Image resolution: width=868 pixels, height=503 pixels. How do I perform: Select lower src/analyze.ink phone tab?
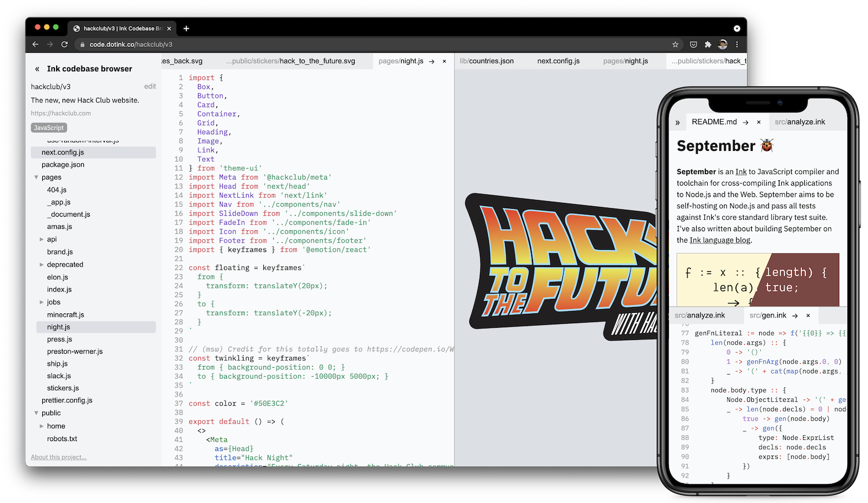(700, 316)
